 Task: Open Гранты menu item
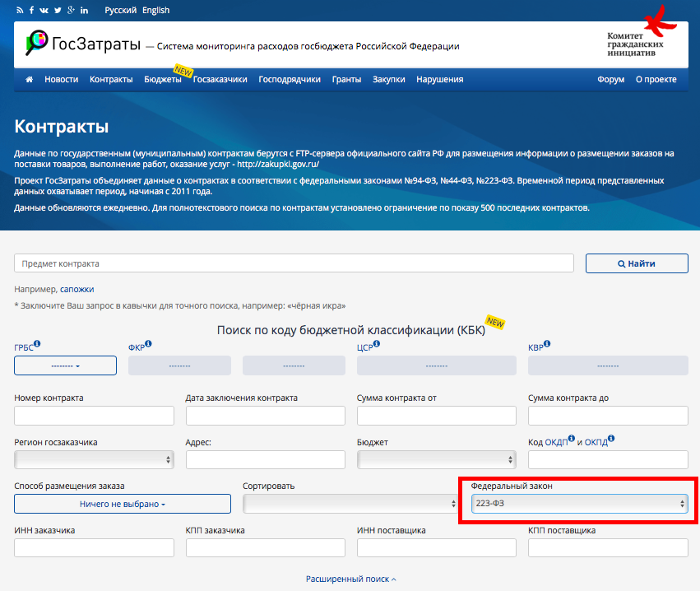tap(346, 79)
